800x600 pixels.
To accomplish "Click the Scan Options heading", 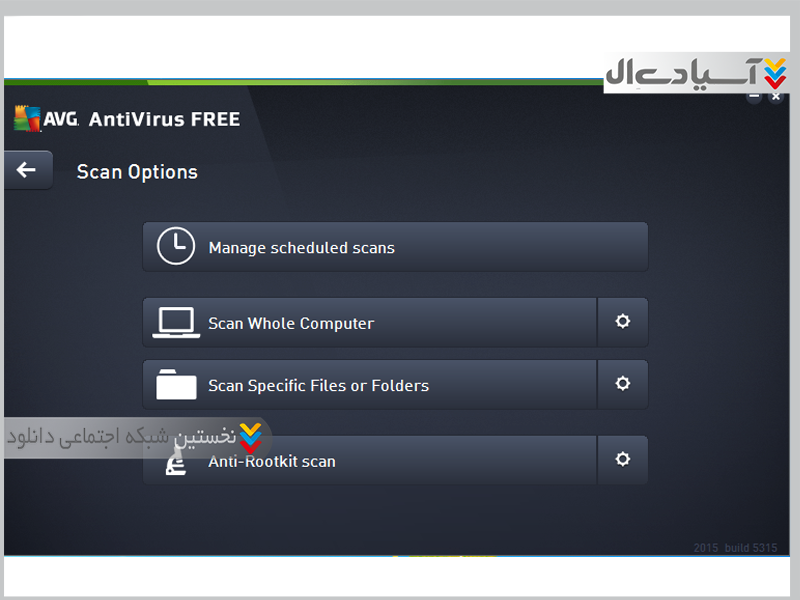I will (x=137, y=172).
